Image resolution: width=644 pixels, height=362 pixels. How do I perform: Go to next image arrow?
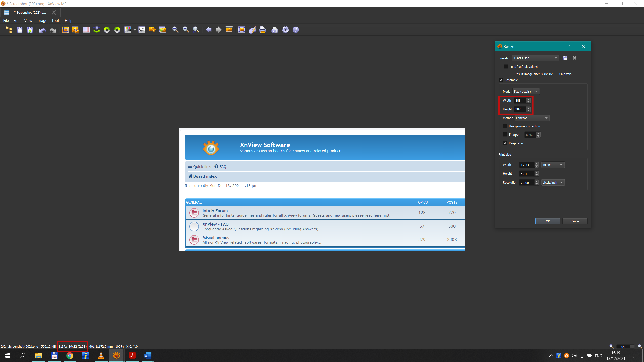[x=219, y=30]
